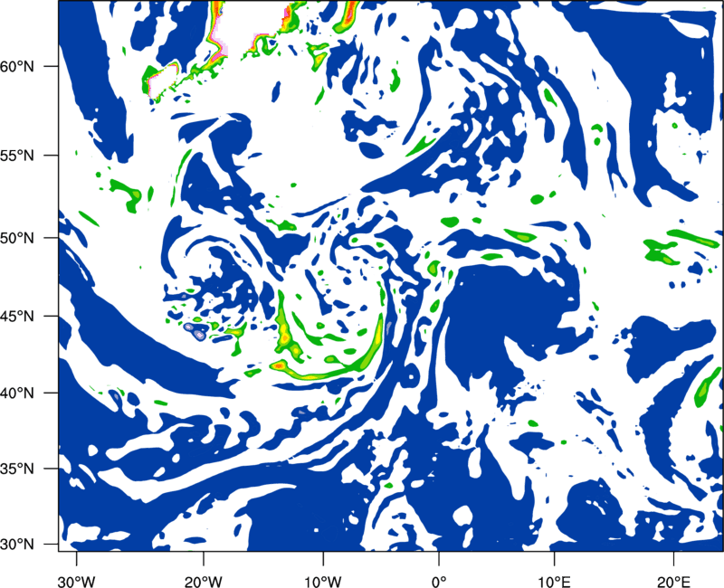Click the 30°N latitude label
This screenshot has width=724, height=588.
click(x=17, y=545)
